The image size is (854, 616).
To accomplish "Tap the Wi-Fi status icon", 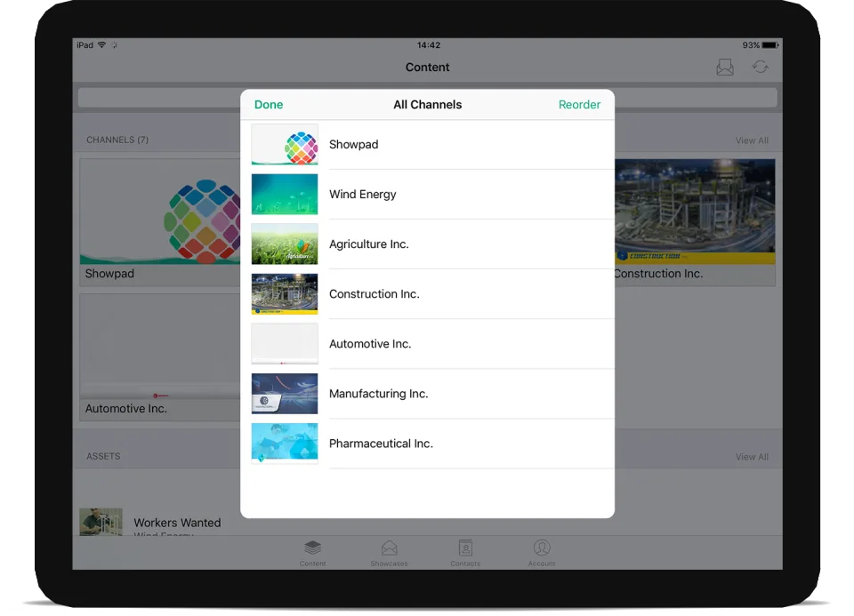I will [101, 45].
